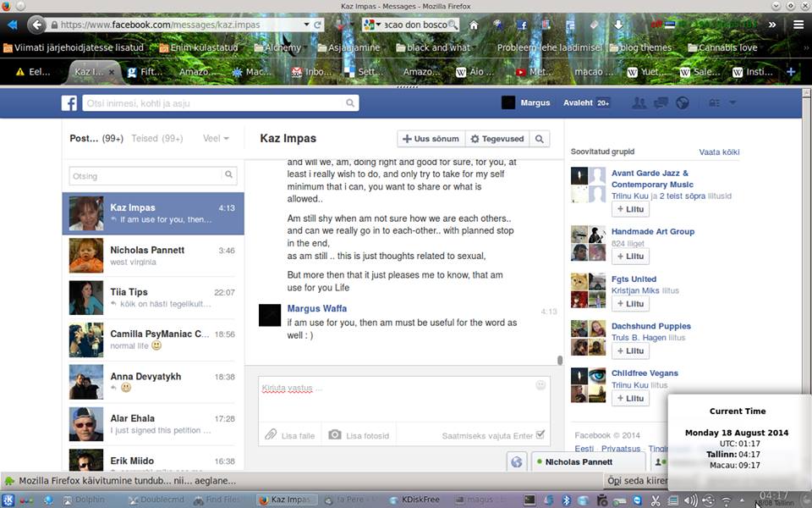Open the address bar history dropdown
This screenshot has width=812, height=508.
306,25
